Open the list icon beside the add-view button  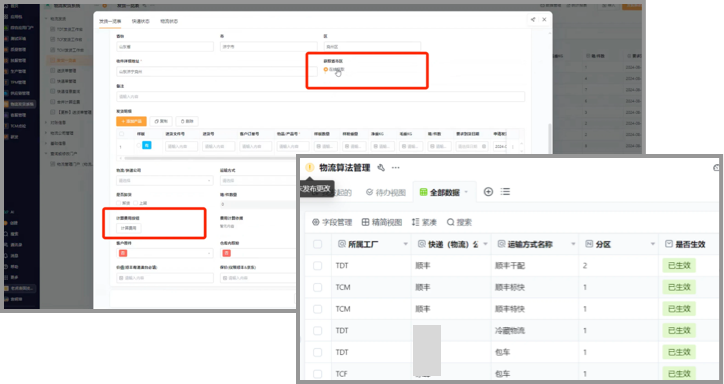pyautogui.click(x=505, y=192)
